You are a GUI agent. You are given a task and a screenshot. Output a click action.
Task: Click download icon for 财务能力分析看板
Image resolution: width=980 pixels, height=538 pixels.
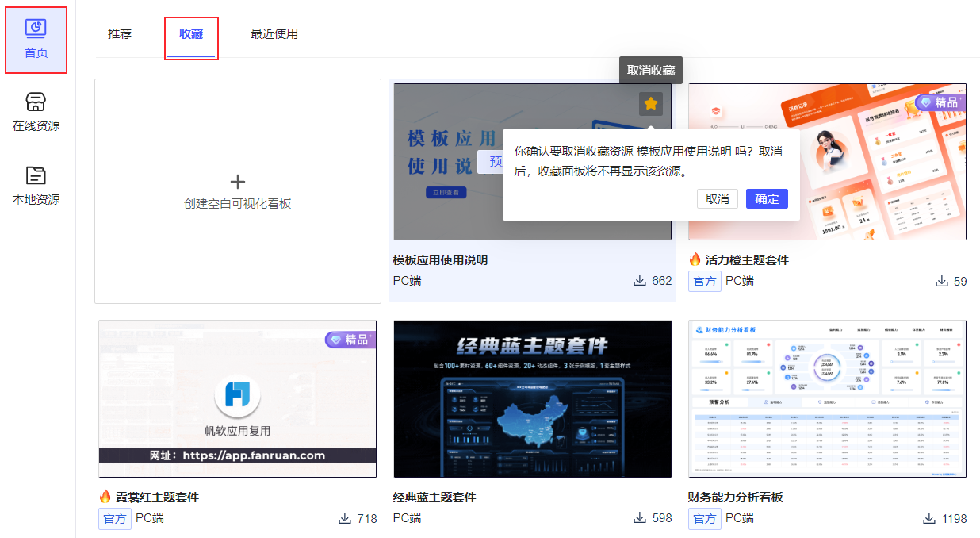point(929,518)
